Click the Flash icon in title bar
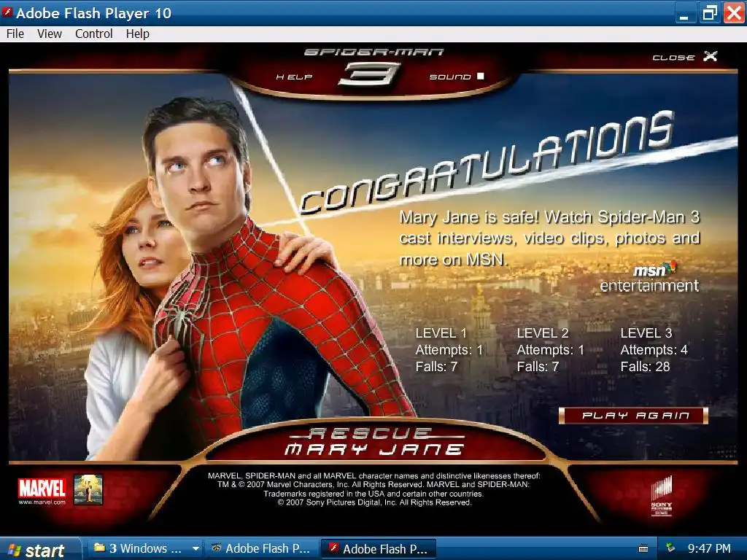This screenshot has width=747, height=560. pyautogui.click(x=7, y=12)
